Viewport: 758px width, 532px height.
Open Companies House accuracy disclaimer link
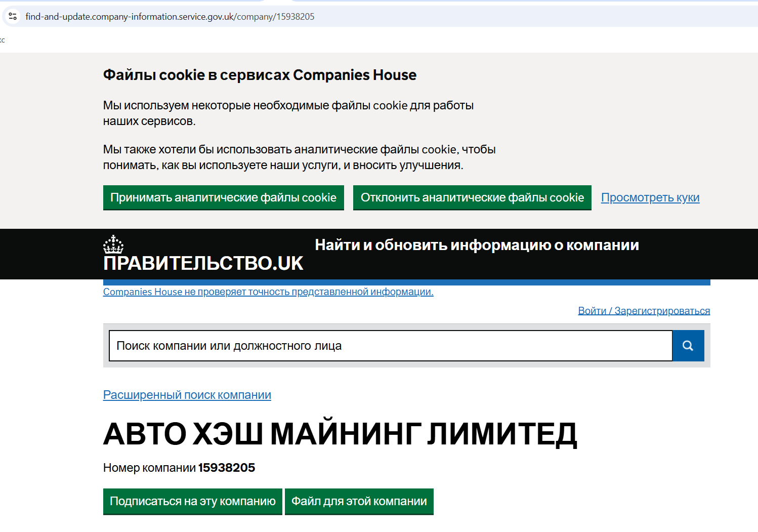[x=268, y=292]
